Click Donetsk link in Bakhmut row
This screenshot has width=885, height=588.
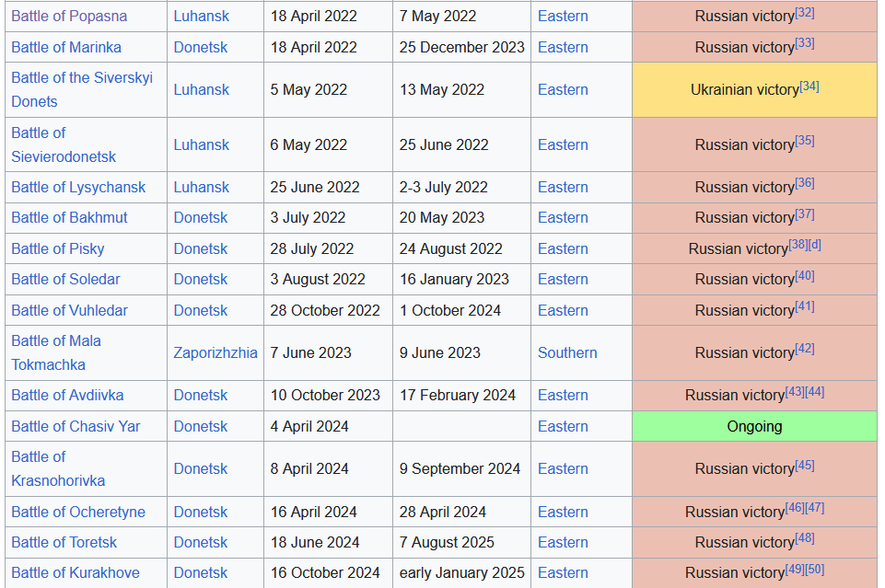tap(201, 217)
